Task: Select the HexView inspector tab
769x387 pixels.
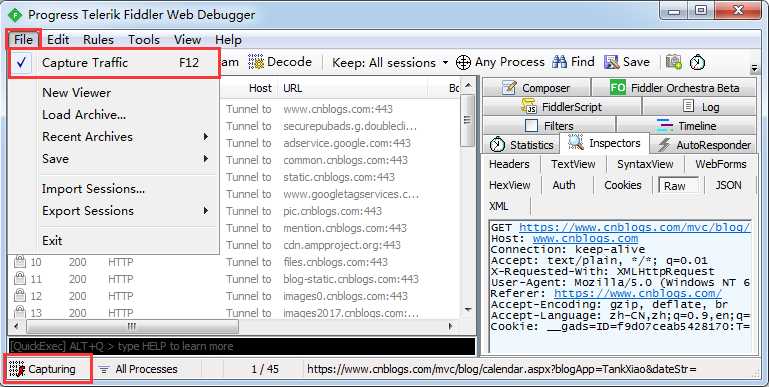Action: (x=510, y=185)
